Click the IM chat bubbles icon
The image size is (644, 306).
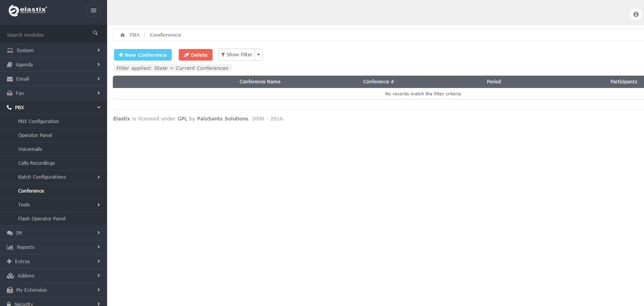(10, 233)
